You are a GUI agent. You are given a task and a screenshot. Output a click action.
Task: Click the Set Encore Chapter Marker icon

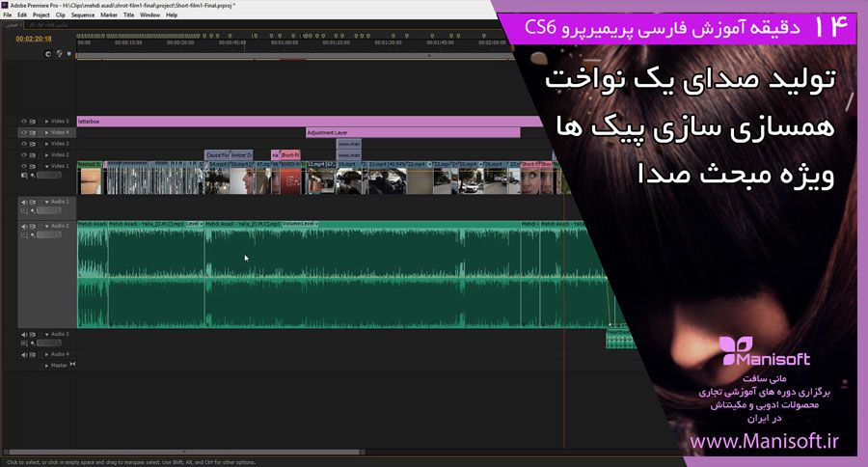59,54
